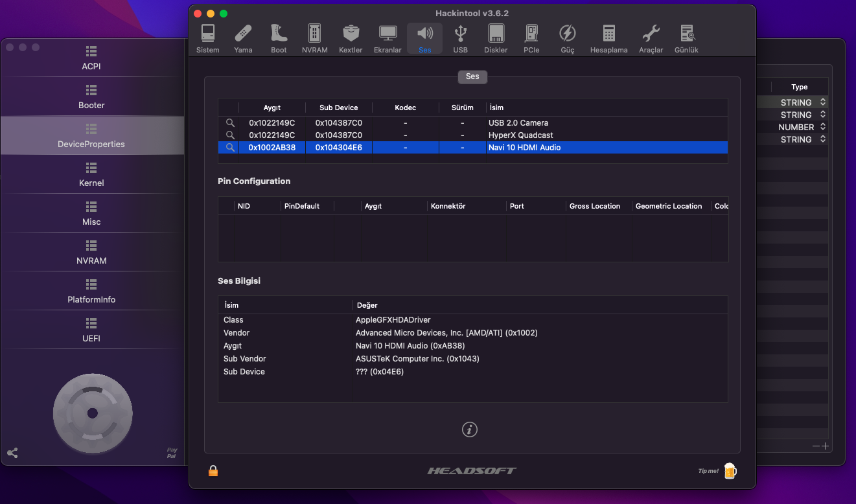Open the last STRING type dropdown
This screenshot has width=856, height=504.
822,139
